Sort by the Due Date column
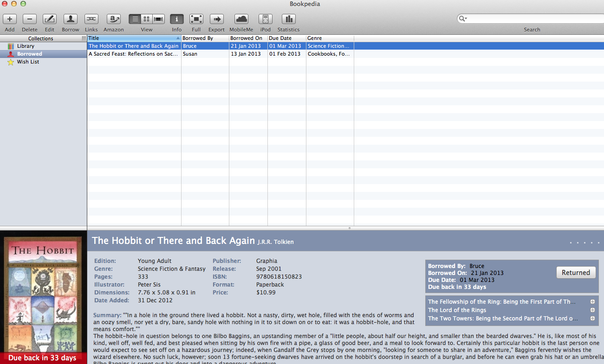Viewport: 604px width, 364px height. tap(287, 38)
